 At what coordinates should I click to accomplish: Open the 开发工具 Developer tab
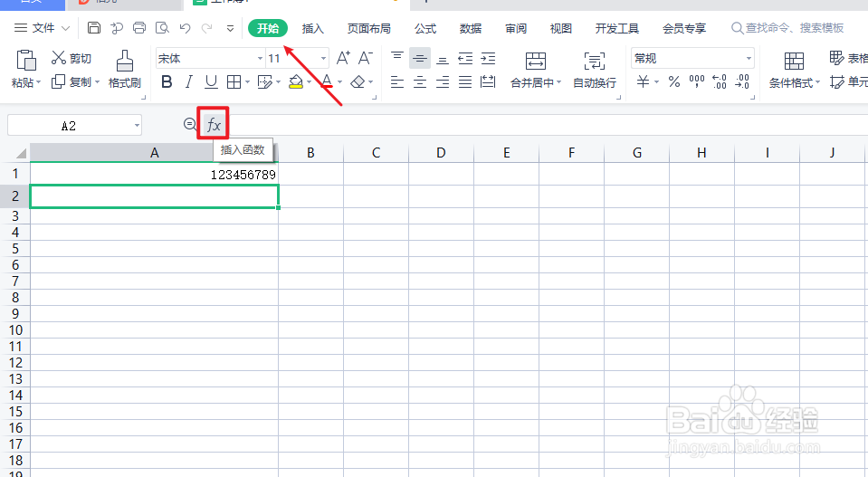617,28
